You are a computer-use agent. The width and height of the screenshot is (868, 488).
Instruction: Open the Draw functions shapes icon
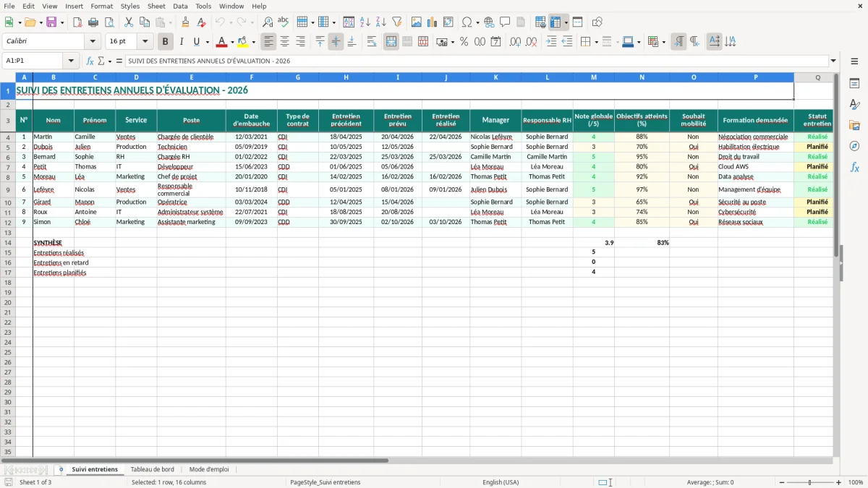click(x=597, y=22)
